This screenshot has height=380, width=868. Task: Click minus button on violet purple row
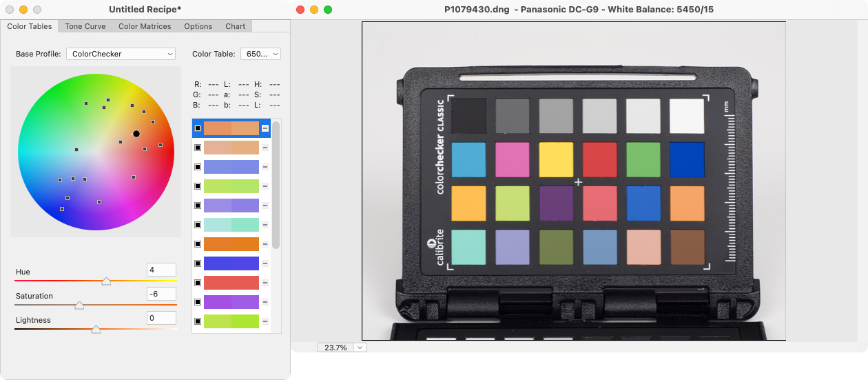pos(265,302)
